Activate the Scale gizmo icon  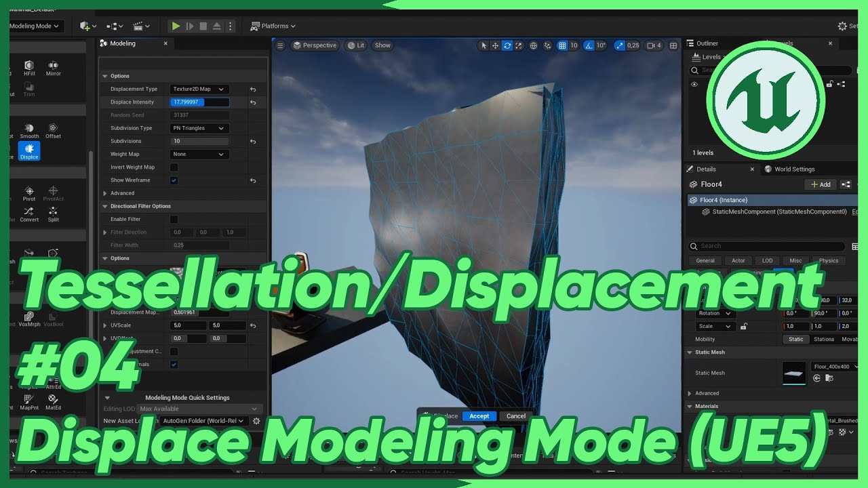519,45
